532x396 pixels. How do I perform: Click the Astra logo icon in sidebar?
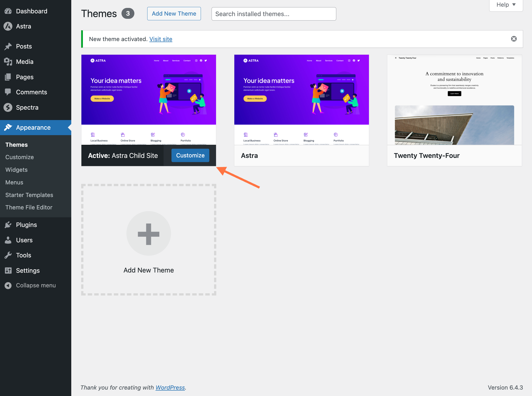[x=8, y=26]
